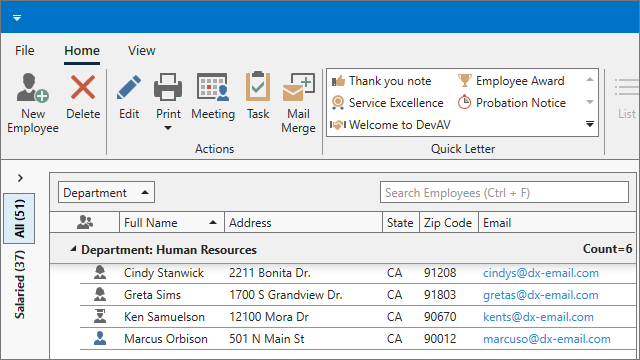
Task: Select the All (51) filter tab
Action: (x=19, y=218)
